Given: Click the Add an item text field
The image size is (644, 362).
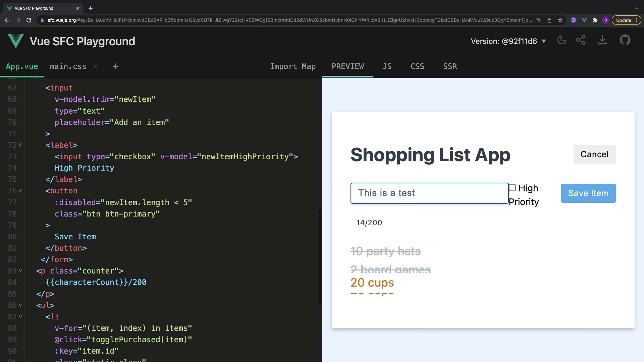Looking at the screenshot, I should [429, 193].
